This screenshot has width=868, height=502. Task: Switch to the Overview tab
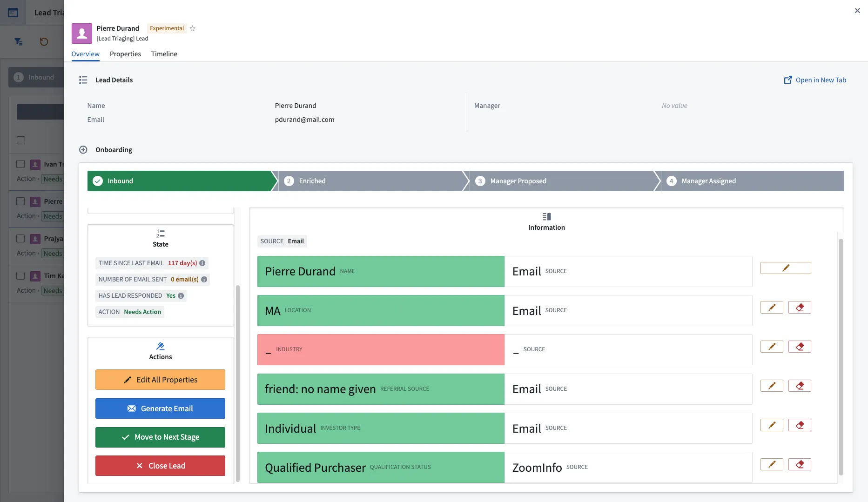pyautogui.click(x=86, y=54)
